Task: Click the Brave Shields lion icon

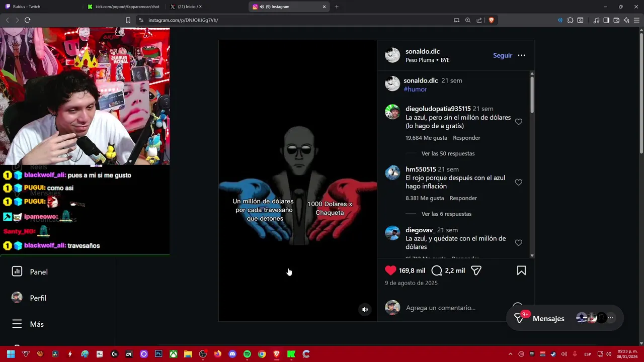Action: (x=492, y=20)
